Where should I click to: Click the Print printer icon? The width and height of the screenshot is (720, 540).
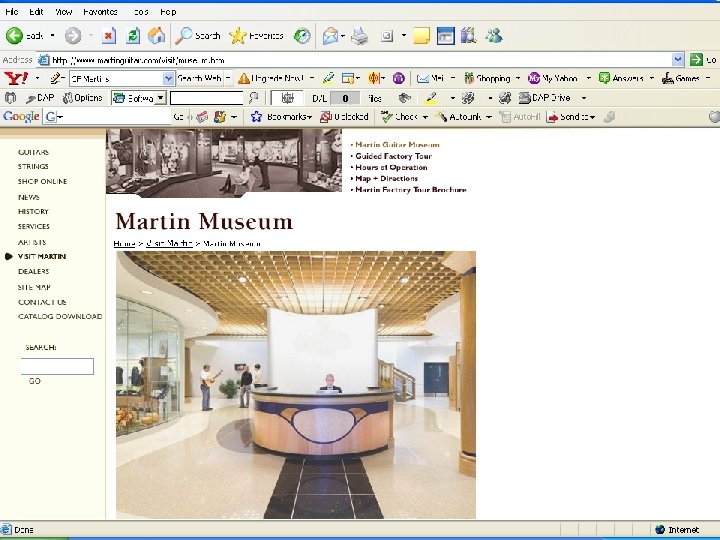(x=360, y=35)
